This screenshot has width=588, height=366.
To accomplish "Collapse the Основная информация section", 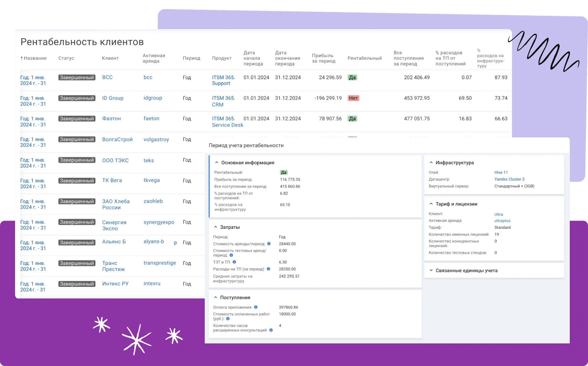I will pyautogui.click(x=216, y=163).
